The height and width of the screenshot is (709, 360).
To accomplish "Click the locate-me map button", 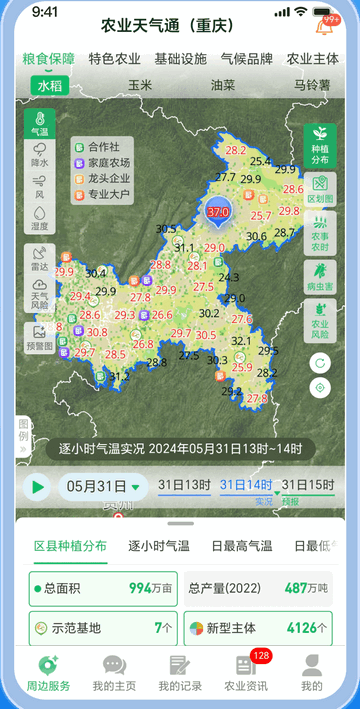I will coord(320,388).
